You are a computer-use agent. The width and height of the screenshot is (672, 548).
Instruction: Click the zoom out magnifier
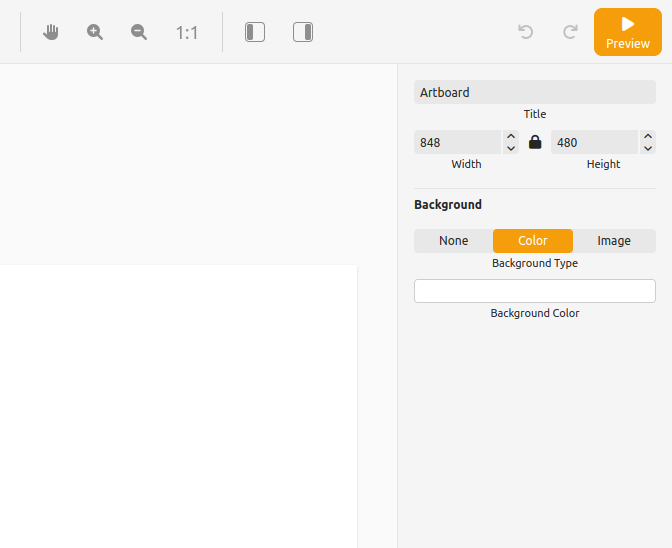tap(139, 32)
